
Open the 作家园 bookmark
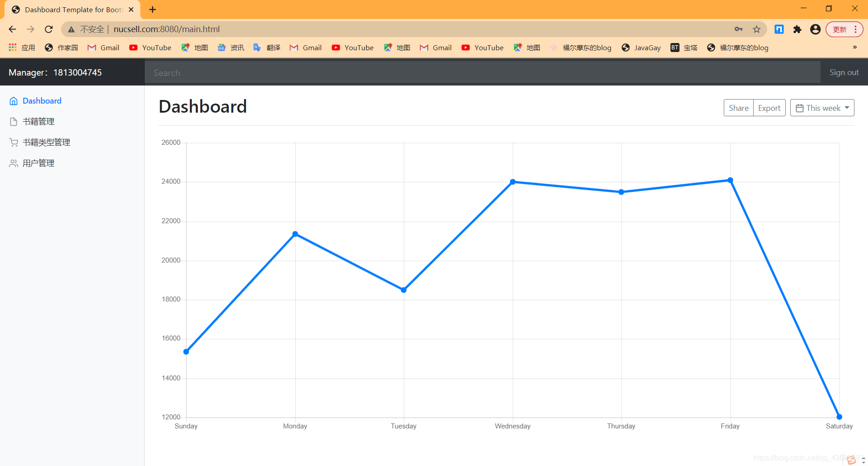point(61,48)
